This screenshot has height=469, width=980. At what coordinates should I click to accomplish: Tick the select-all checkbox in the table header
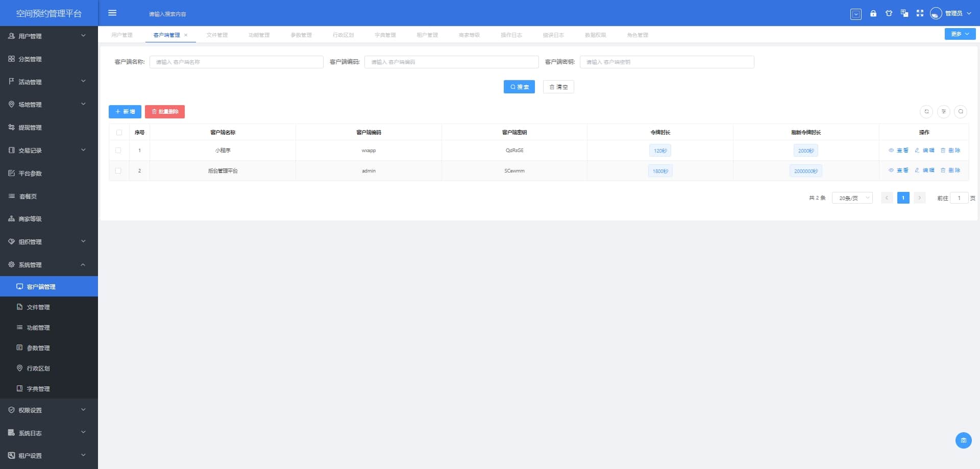coord(119,132)
